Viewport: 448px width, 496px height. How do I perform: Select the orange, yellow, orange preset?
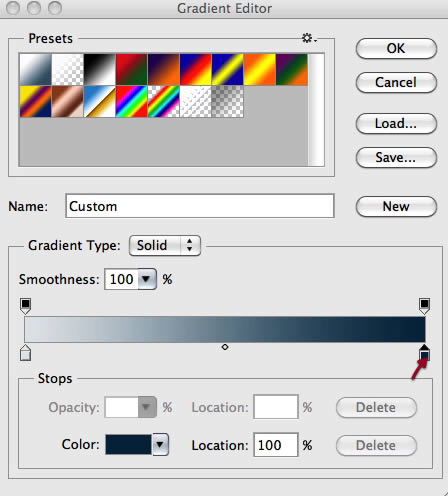(x=259, y=70)
